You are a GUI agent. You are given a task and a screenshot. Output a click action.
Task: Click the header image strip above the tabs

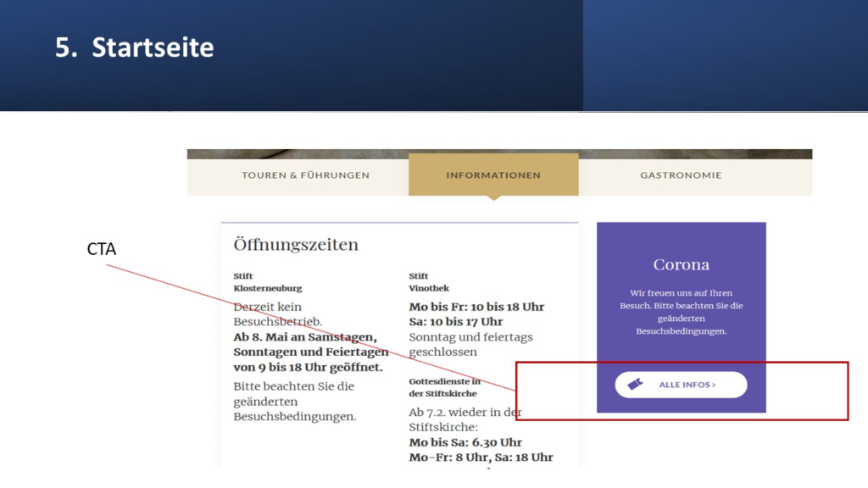[499, 154]
